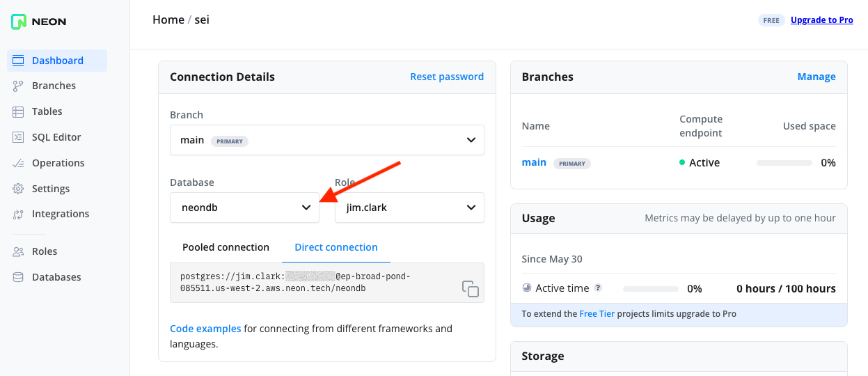This screenshot has width=868, height=376.
Task: Expand the Branch dropdown showing main
Action: tap(326, 140)
